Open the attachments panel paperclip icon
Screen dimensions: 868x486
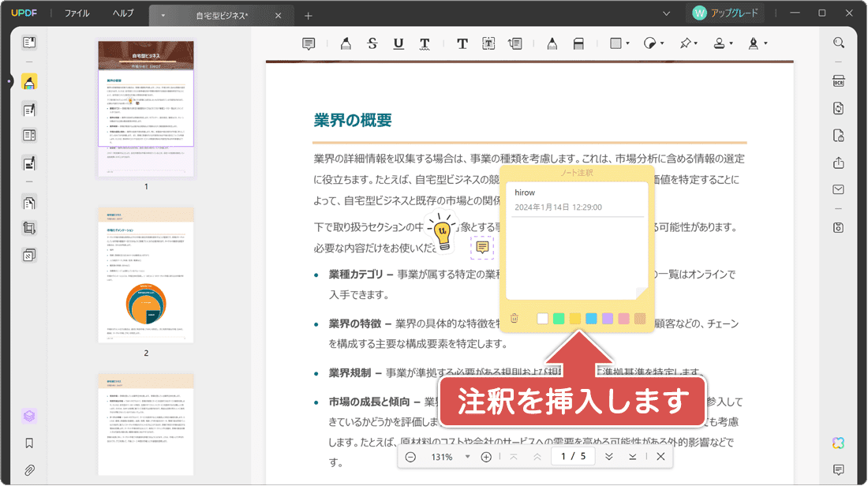click(x=29, y=469)
